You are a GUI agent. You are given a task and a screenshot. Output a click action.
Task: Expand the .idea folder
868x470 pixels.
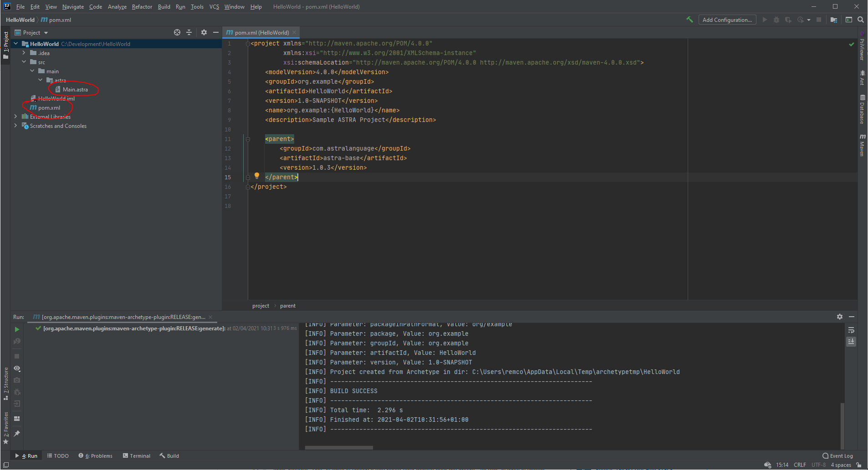[x=24, y=53]
